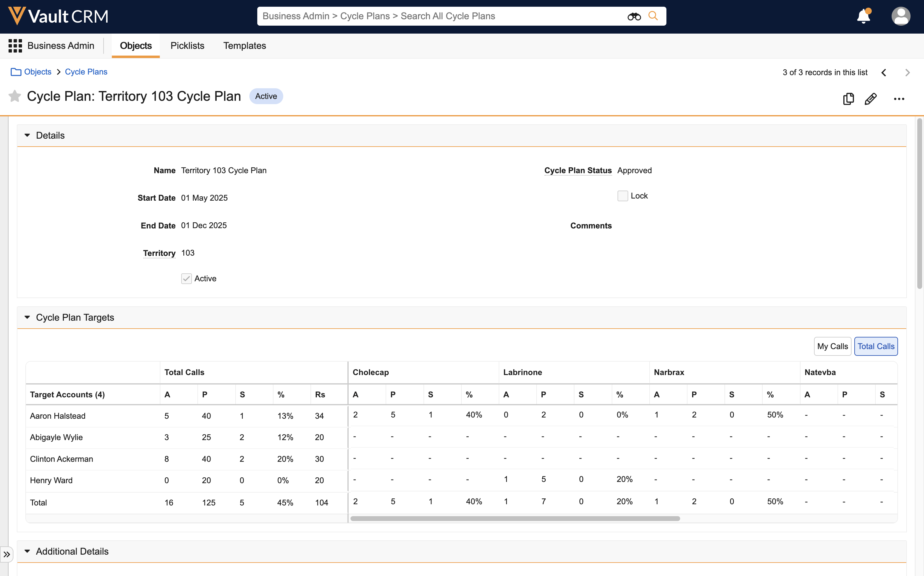This screenshot has width=924, height=576.
Task: Click the binoculars advanced search icon
Action: [x=634, y=16]
